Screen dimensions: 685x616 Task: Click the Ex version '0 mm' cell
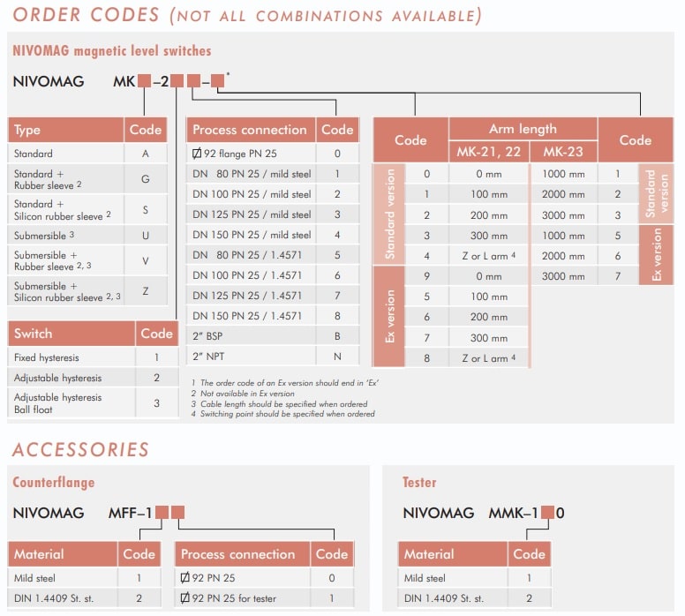[489, 276]
